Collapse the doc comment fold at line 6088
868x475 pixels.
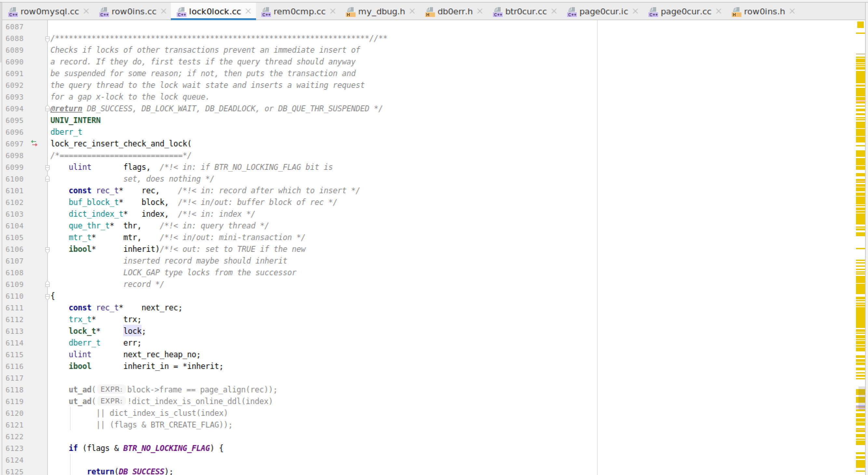coord(47,39)
